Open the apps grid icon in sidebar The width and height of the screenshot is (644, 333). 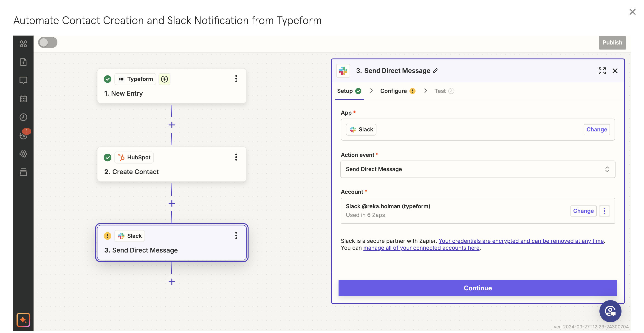click(23, 44)
